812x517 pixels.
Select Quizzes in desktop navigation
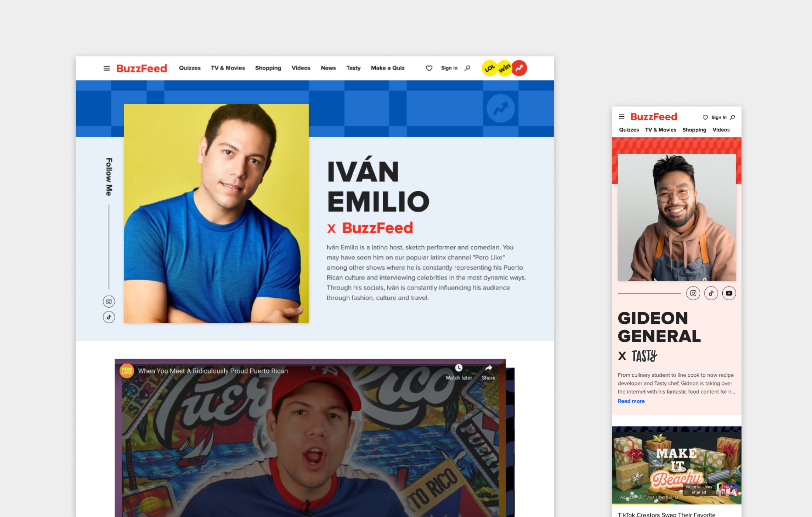190,68
